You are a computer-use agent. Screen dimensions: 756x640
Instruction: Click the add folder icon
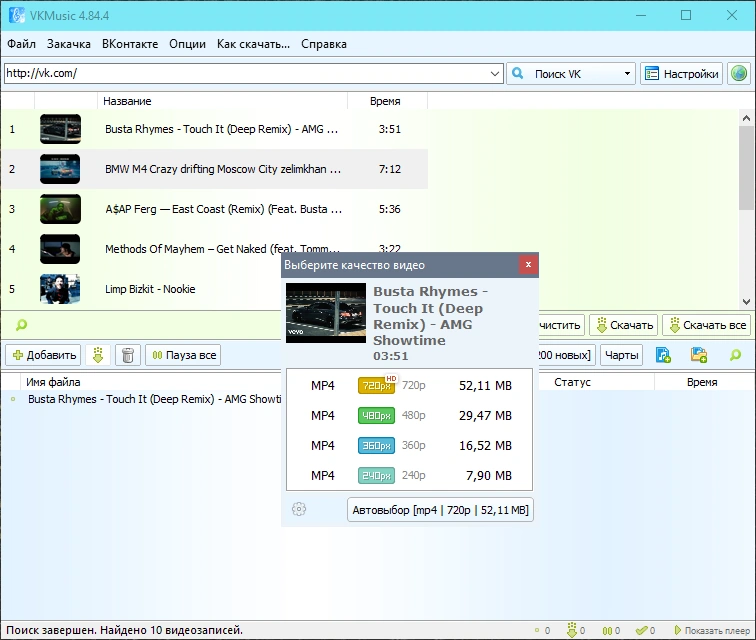tap(699, 355)
